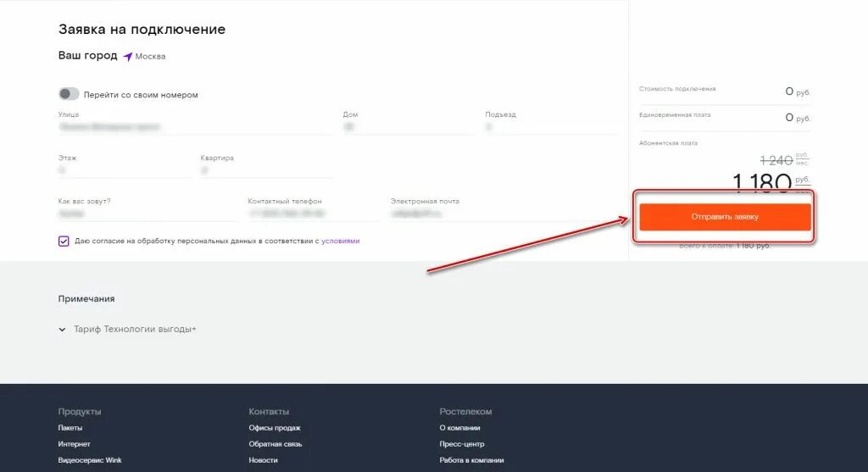The height and width of the screenshot is (472, 868).
Task: Change the city by clicking Москва
Action: pyautogui.click(x=150, y=57)
